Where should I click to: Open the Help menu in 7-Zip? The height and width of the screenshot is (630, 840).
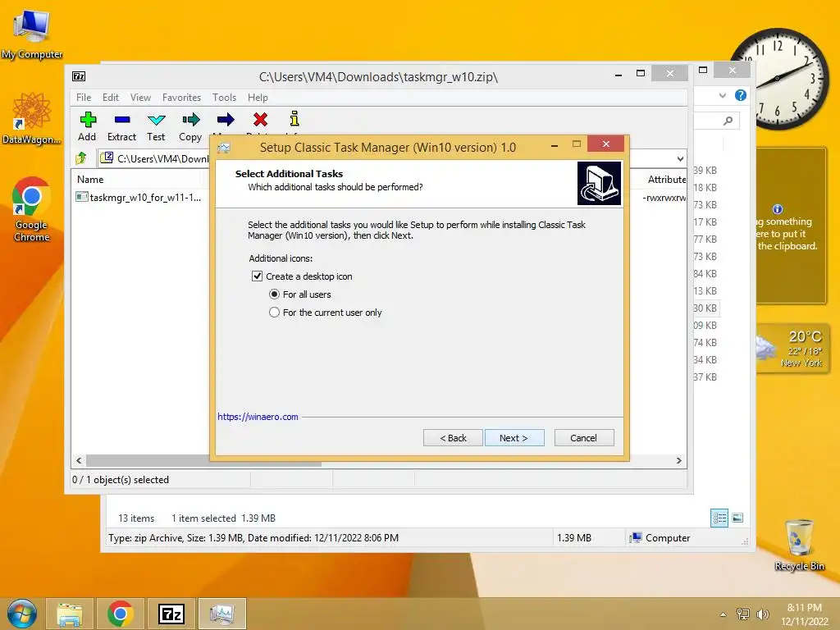pos(258,98)
